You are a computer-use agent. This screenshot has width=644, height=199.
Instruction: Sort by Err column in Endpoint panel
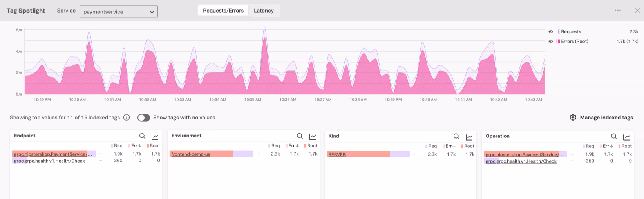point(136,146)
